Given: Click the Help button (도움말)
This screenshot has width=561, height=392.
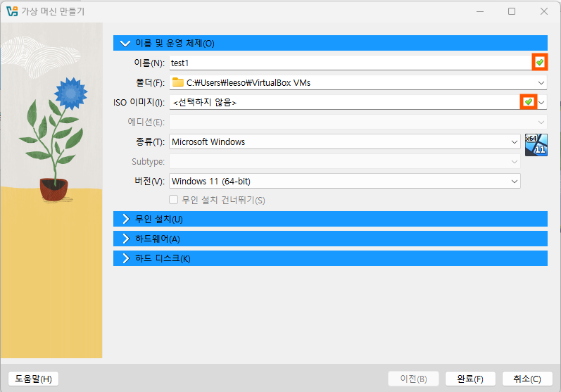Looking at the screenshot, I should [33, 379].
